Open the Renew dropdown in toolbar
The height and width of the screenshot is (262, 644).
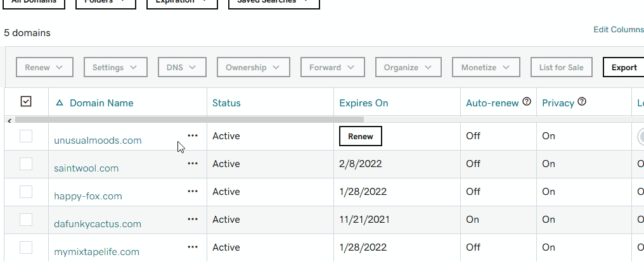click(x=44, y=67)
